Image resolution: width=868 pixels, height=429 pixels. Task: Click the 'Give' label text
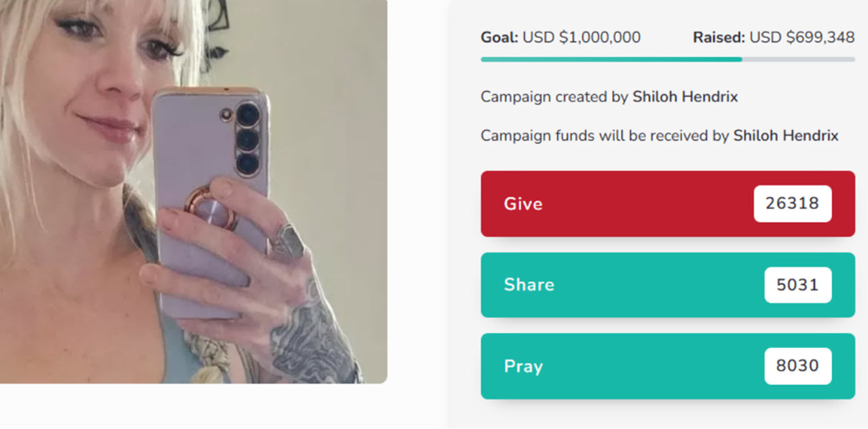click(523, 204)
